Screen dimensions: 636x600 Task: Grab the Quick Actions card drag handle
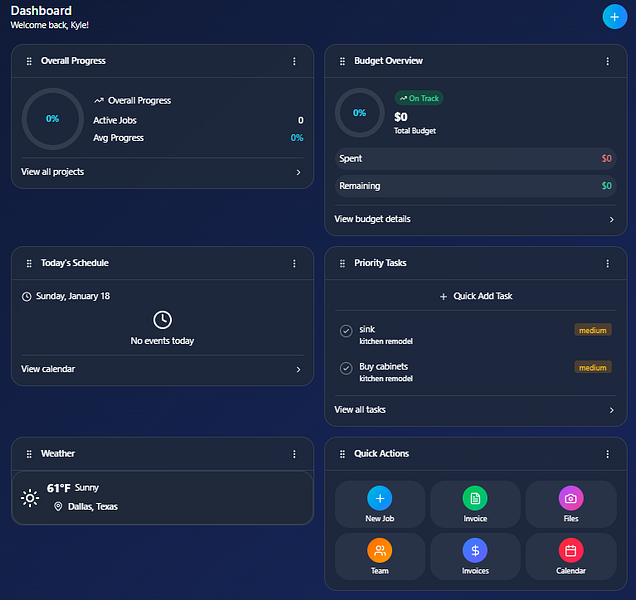point(342,454)
